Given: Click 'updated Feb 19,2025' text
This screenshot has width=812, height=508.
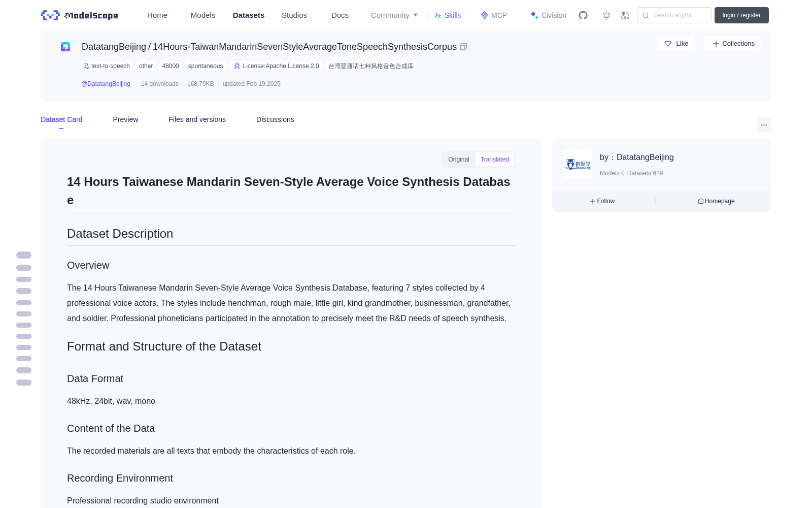Looking at the screenshot, I should 252,84.
